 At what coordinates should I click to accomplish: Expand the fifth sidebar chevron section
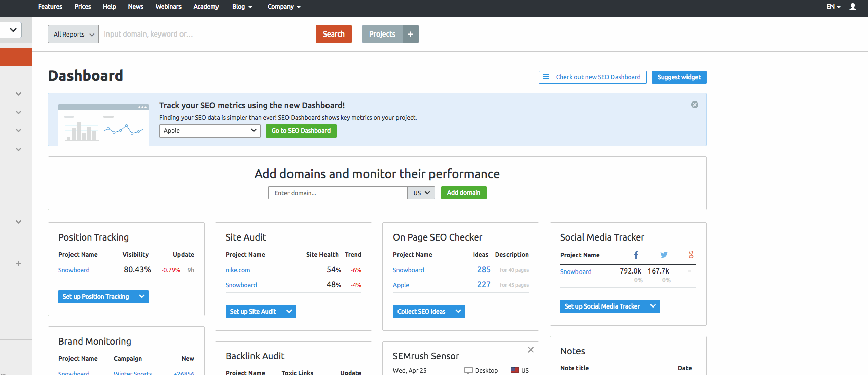tap(18, 222)
